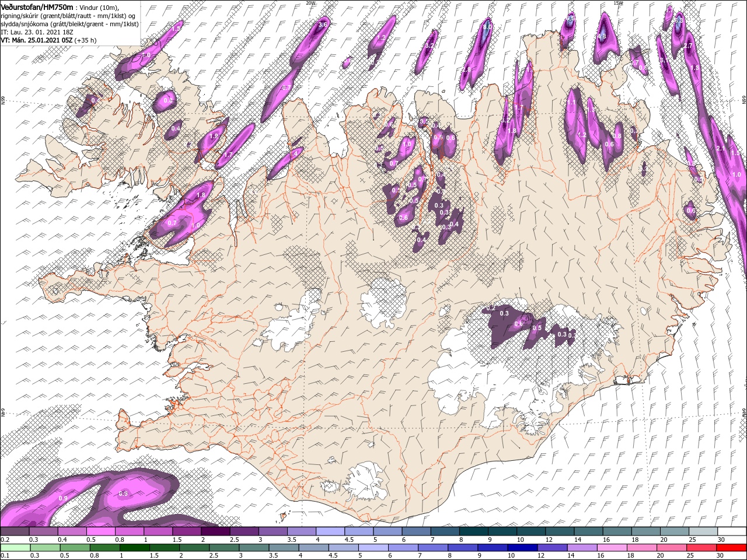Click the 3.6 snowfall value label

tap(322, 25)
